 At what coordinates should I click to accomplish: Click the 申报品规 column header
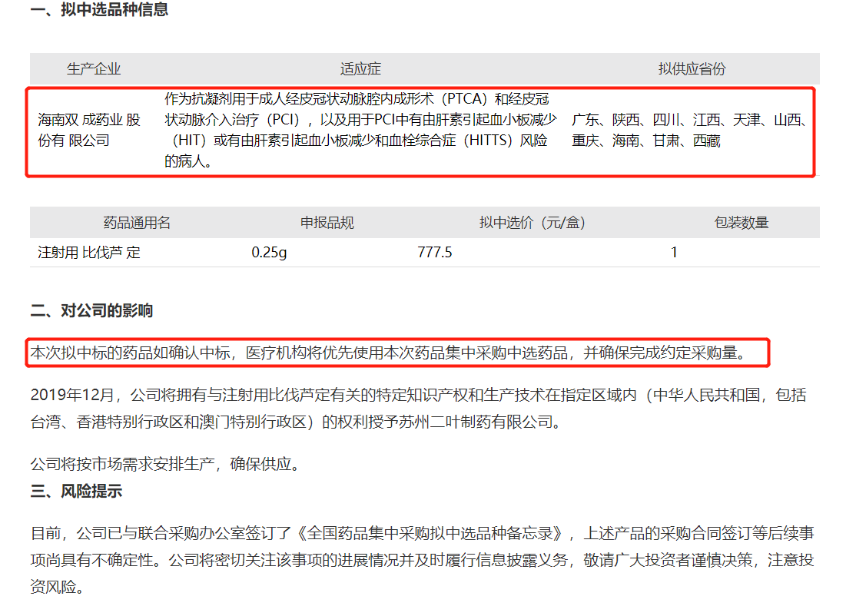[x=327, y=223]
